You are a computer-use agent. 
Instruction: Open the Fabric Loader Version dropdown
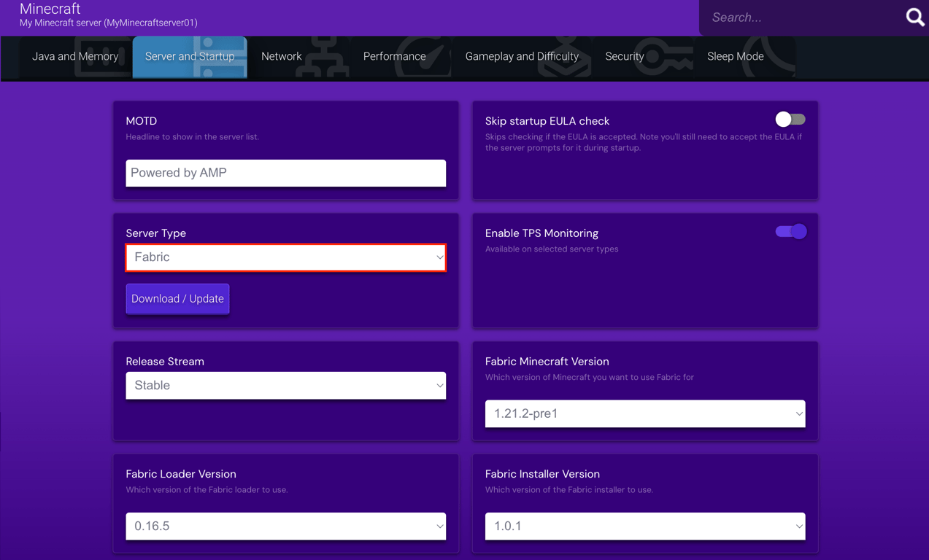(285, 526)
